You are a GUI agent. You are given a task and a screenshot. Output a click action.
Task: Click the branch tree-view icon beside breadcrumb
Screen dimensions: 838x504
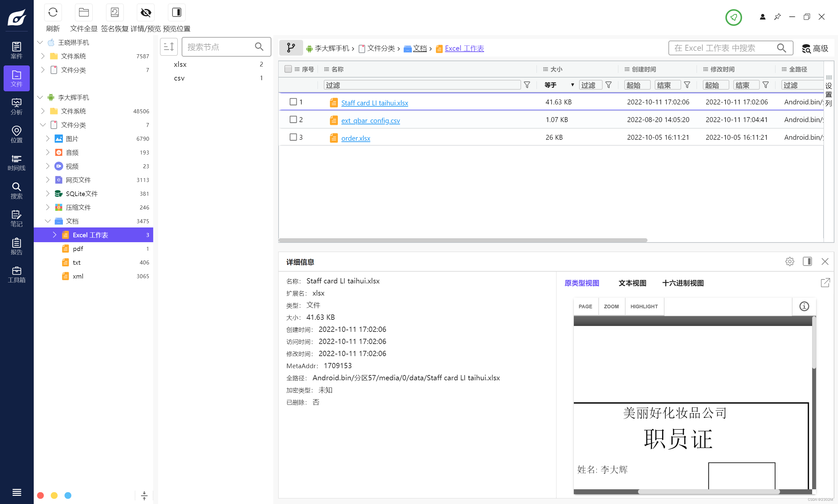tap(291, 48)
